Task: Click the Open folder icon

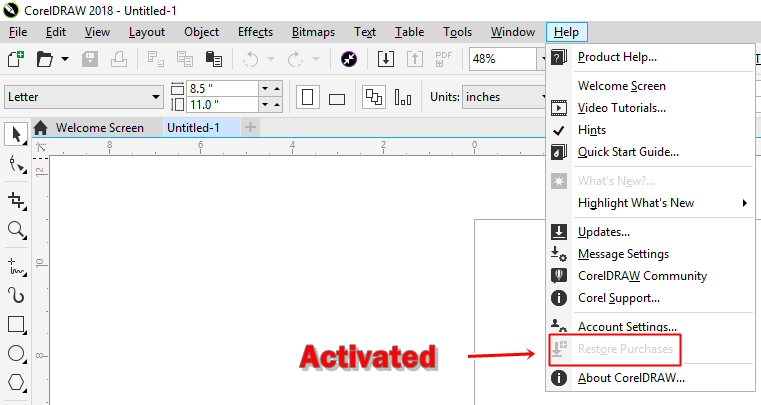Action: pyautogui.click(x=45, y=59)
